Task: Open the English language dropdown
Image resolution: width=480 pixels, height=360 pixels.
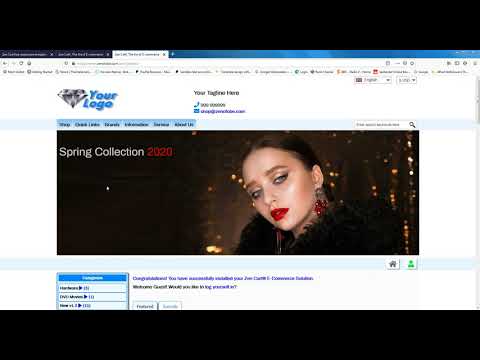Action: click(x=373, y=80)
